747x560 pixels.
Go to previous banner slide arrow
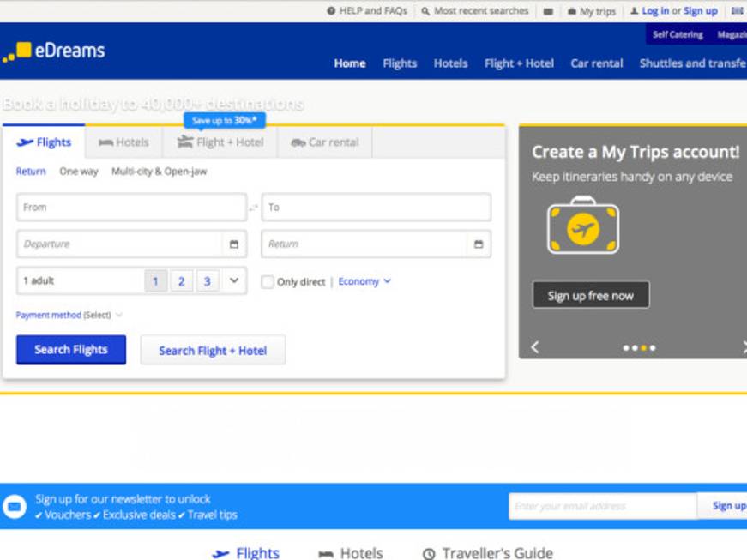pos(535,347)
